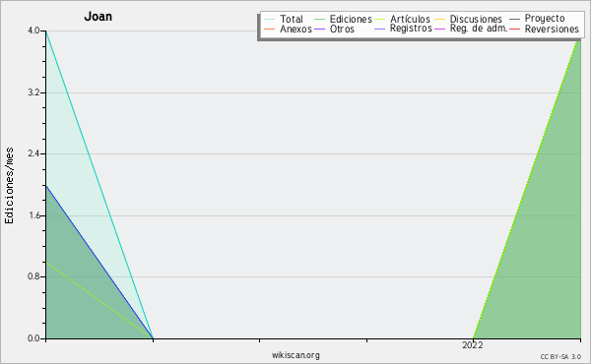Click the 1.6 y-axis tick label
This screenshot has width=591, height=364.
tap(34, 215)
